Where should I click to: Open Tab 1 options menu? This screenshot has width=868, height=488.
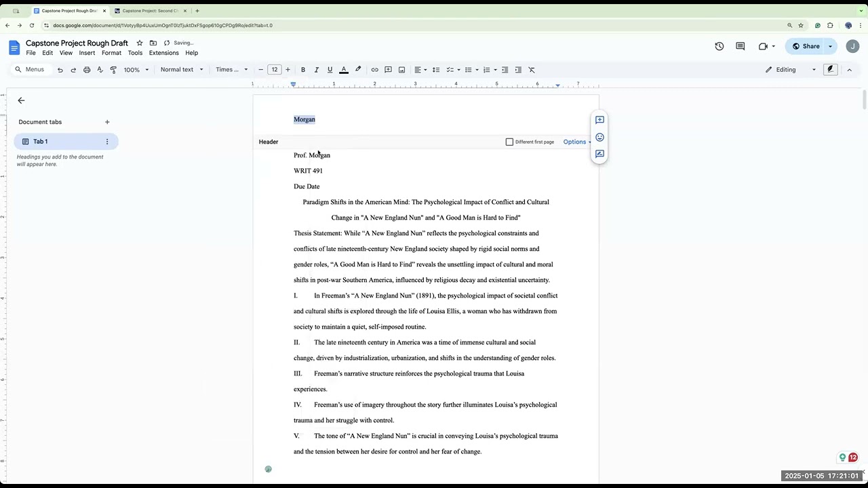(106, 142)
